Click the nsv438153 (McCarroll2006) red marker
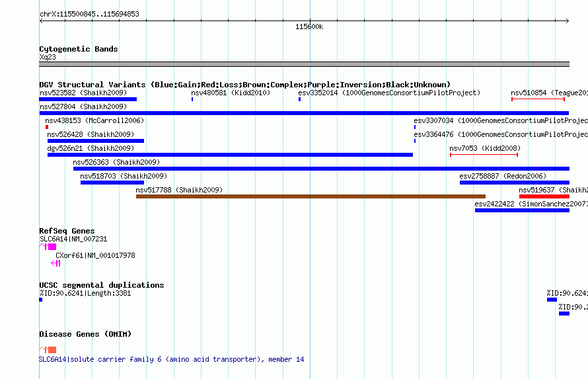The width and height of the screenshot is (588, 379). [47, 127]
